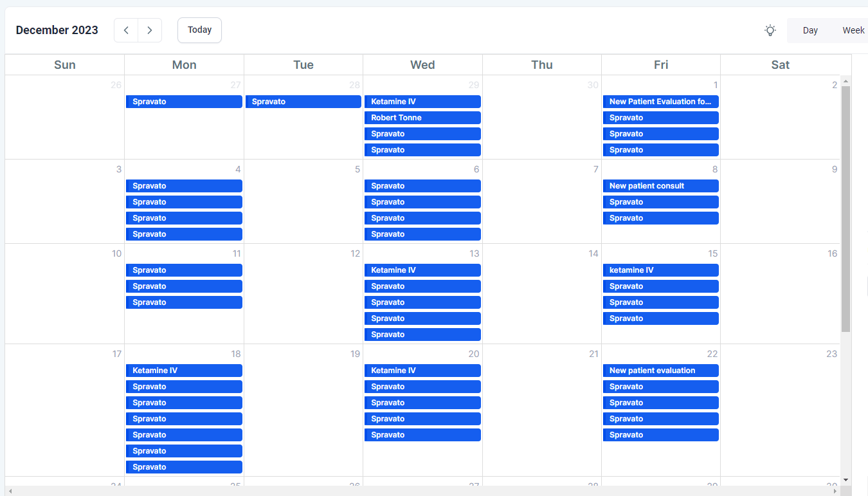
Task: Open New patient evaluation on December 22
Action: tap(660, 371)
